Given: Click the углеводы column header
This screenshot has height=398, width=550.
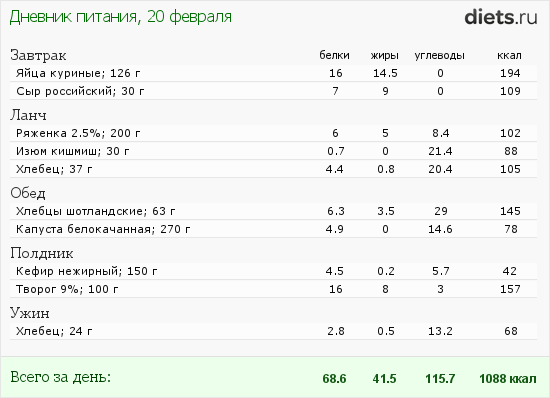Looking at the screenshot, I should tap(440, 56).
